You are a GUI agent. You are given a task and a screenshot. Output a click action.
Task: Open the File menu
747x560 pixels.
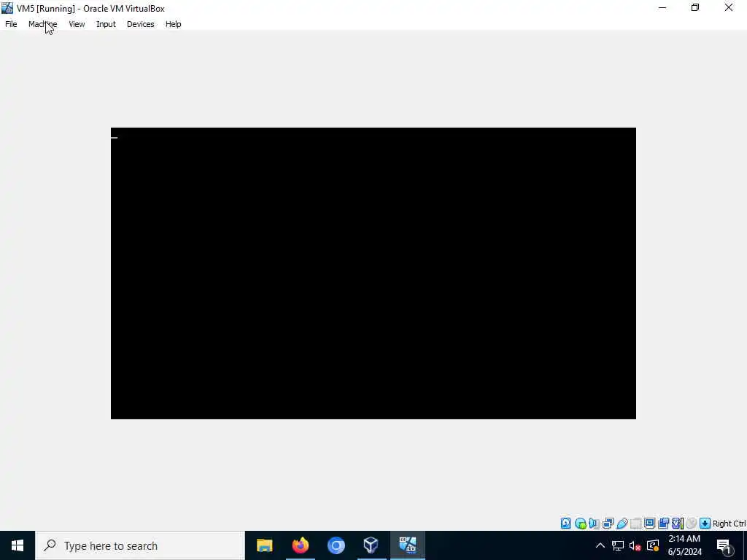coord(11,24)
